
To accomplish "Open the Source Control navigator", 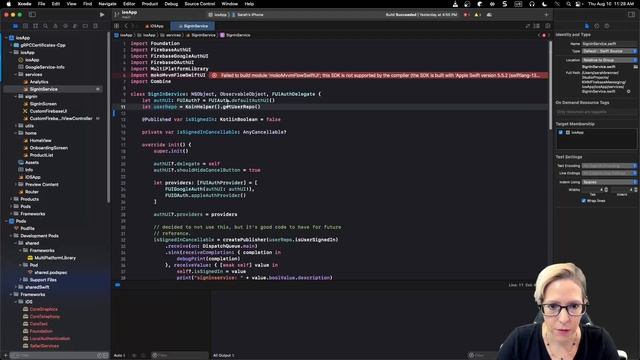I will 25,26.
